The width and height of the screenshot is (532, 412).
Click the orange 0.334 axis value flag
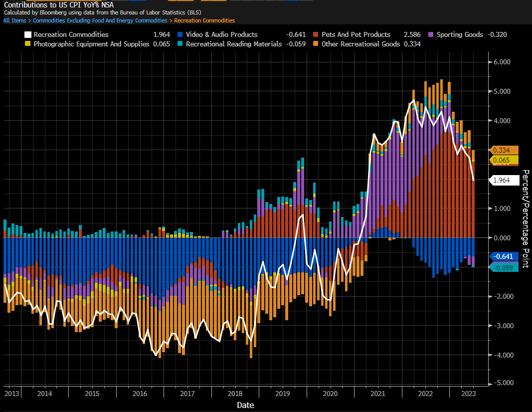click(x=504, y=150)
